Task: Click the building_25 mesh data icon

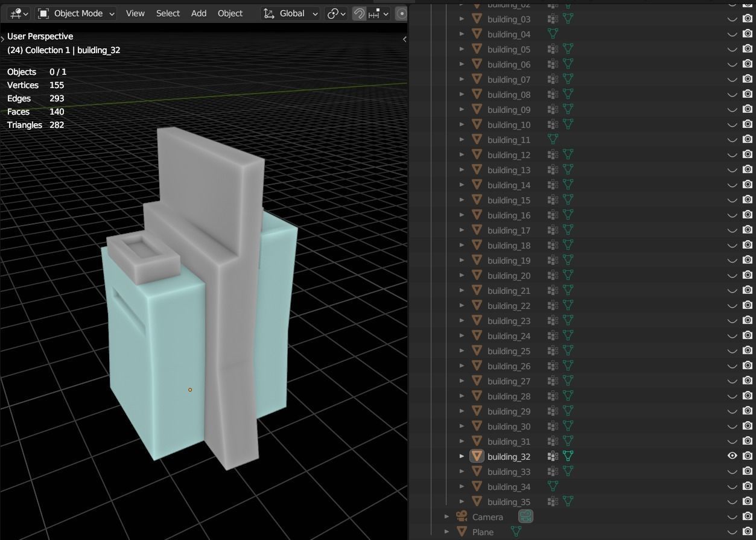Action: [x=568, y=351]
